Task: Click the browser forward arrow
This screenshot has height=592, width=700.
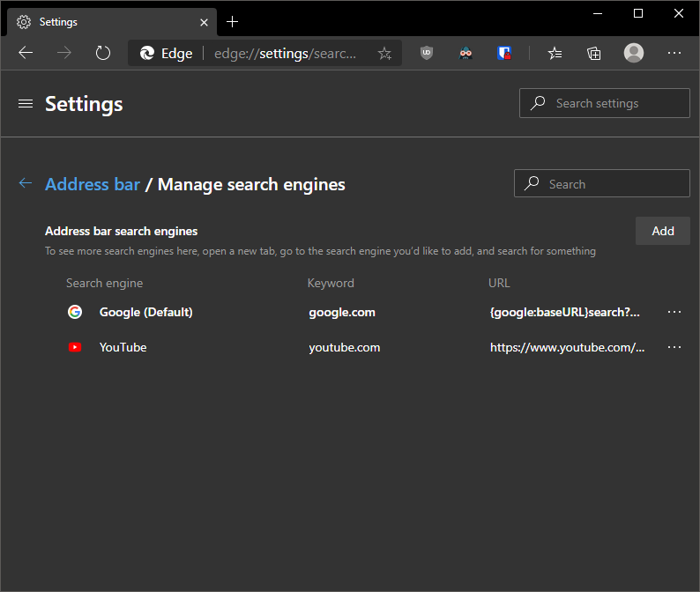Action: (64, 53)
